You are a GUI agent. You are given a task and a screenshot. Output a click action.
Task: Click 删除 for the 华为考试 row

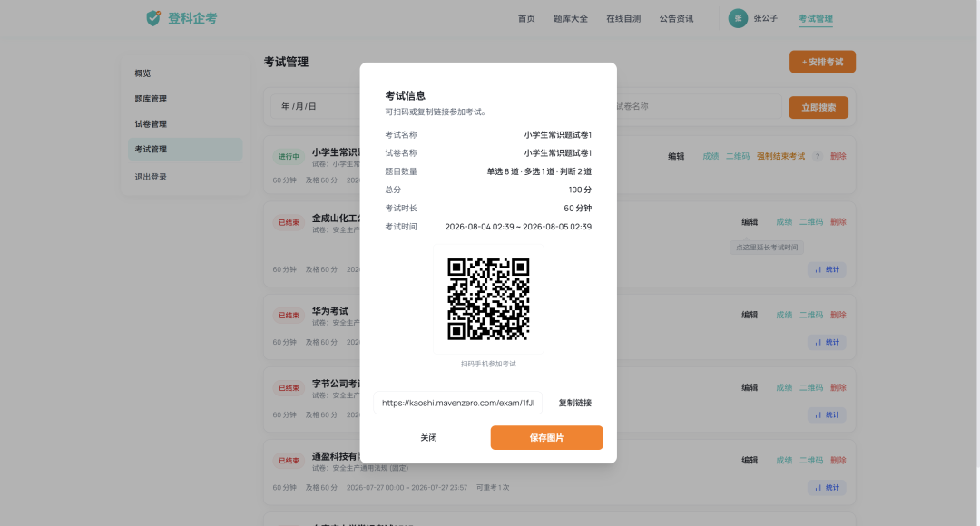coord(838,315)
